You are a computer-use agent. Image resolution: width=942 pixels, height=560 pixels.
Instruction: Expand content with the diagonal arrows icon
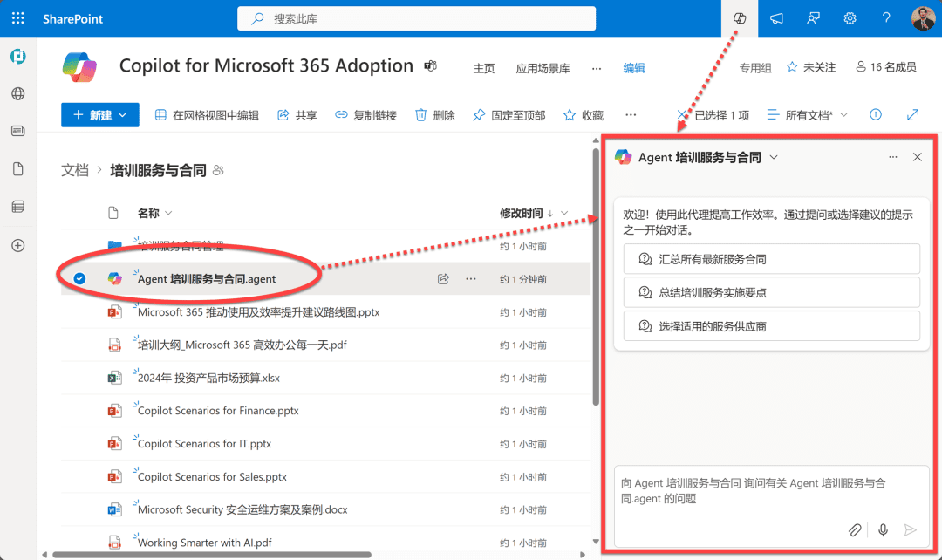(x=912, y=114)
